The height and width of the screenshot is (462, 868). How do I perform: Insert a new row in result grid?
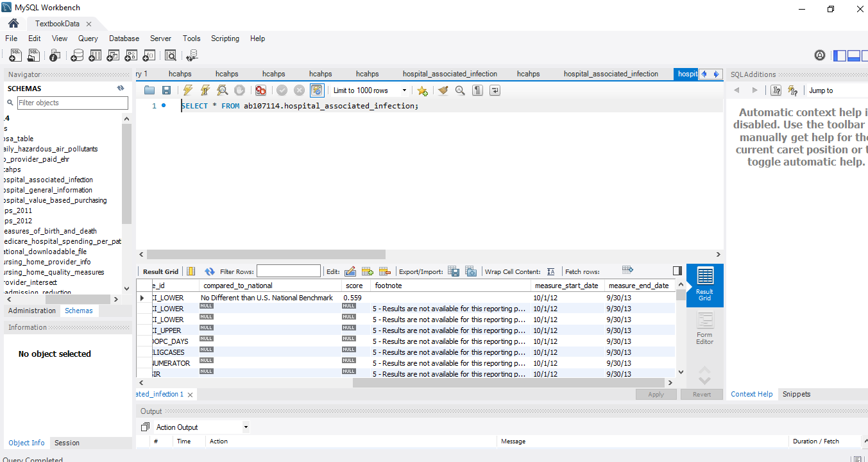[368, 271]
